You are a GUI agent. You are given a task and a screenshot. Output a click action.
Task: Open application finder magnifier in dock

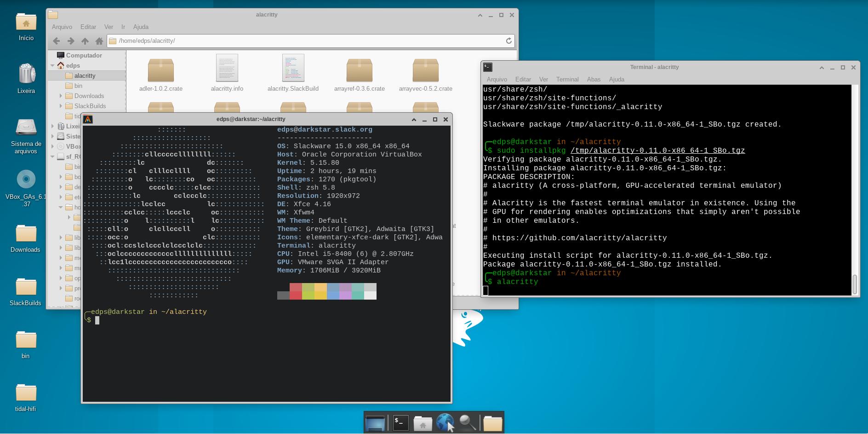pyautogui.click(x=467, y=422)
